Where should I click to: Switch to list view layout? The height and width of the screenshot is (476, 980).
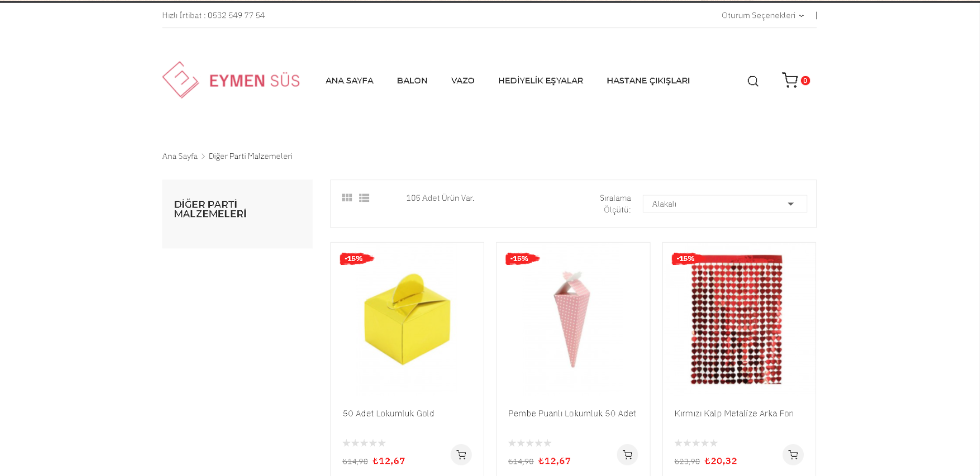point(364,198)
